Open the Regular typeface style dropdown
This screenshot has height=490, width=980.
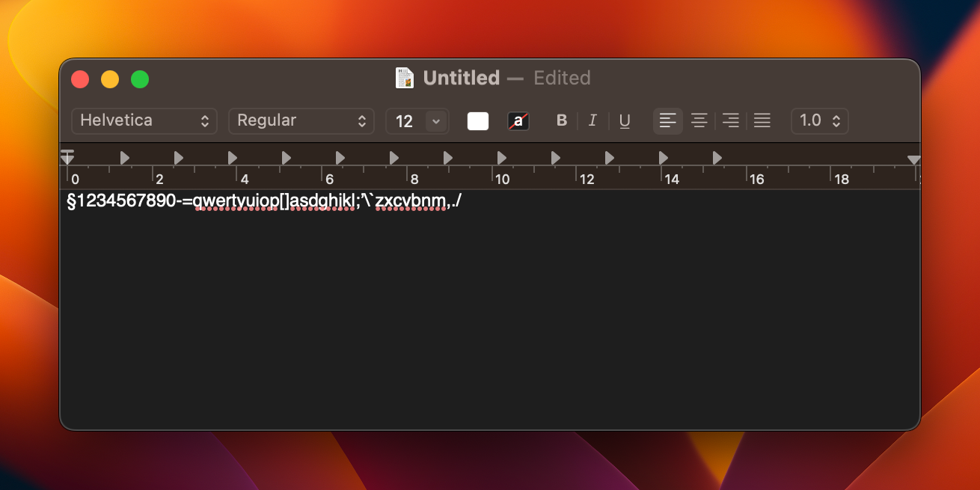tap(301, 120)
